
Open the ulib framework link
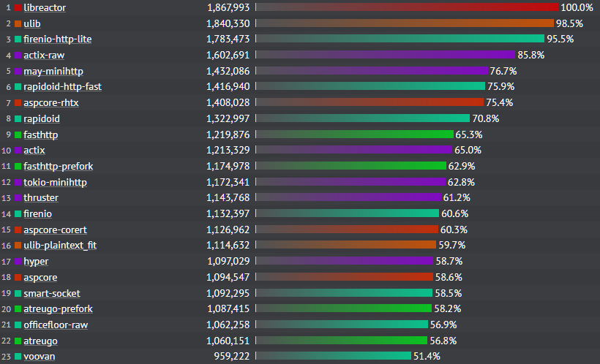[31, 23]
